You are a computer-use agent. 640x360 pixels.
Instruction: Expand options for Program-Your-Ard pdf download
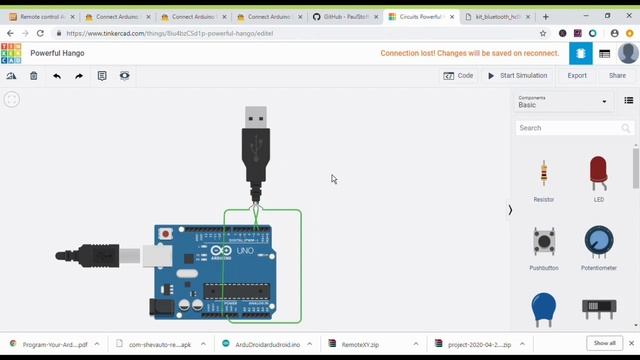(97, 344)
